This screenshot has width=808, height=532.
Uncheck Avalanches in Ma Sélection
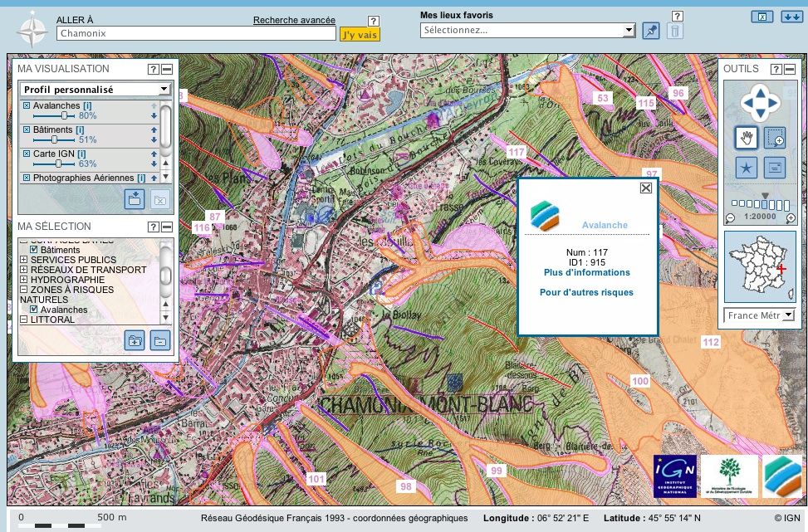click(34, 310)
